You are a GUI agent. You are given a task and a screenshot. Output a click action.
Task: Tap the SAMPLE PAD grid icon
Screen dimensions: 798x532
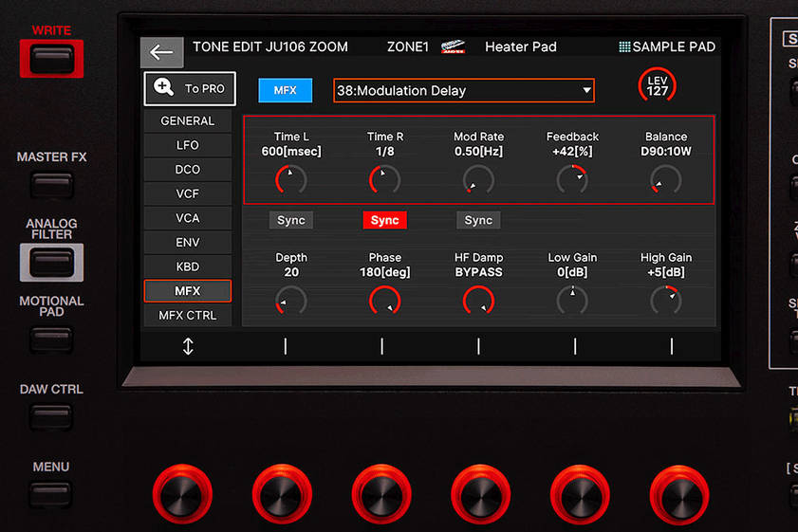tap(623, 46)
